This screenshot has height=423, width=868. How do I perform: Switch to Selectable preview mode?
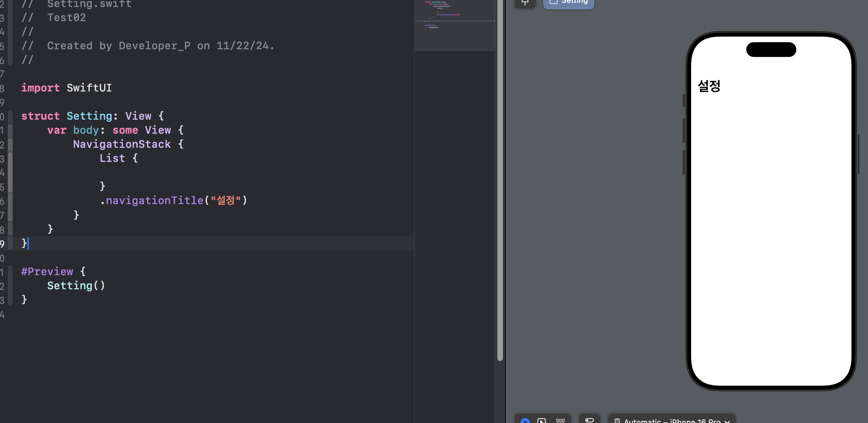[x=542, y=420]
